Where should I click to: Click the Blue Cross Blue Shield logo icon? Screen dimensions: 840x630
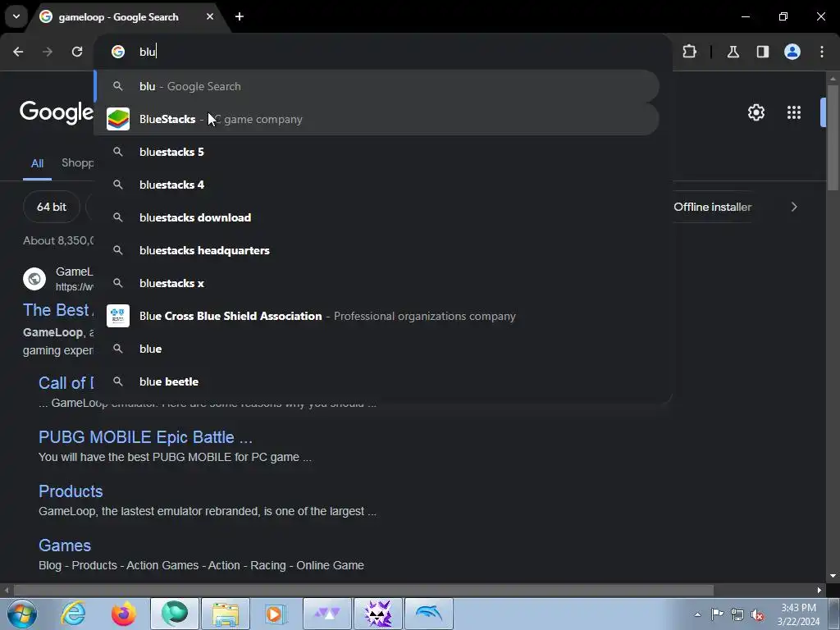point(118,316)
